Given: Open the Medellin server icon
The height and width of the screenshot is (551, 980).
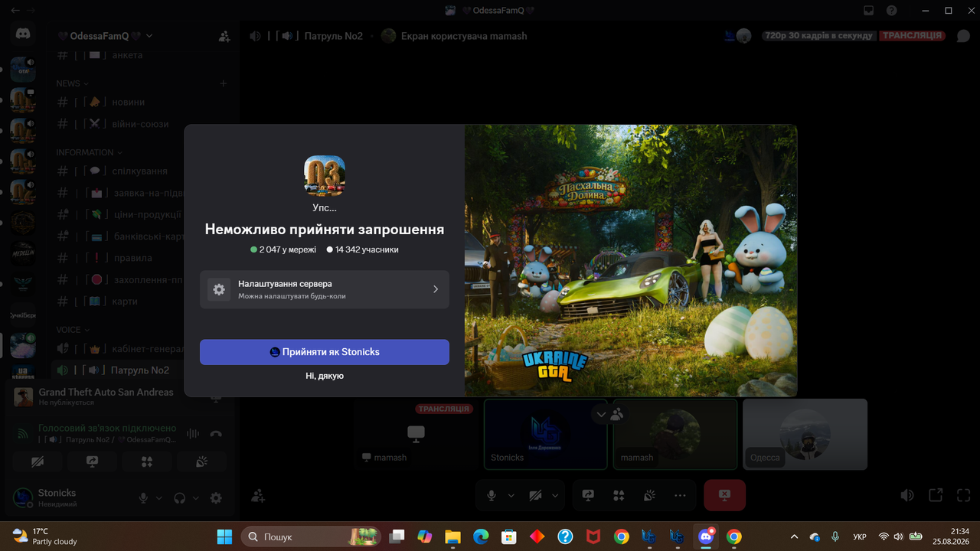Looking at the screenshot, I should (22, 253).
